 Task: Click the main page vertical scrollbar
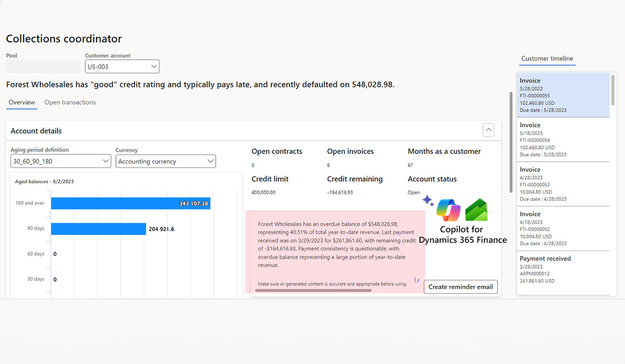click(x=511, y=142)
